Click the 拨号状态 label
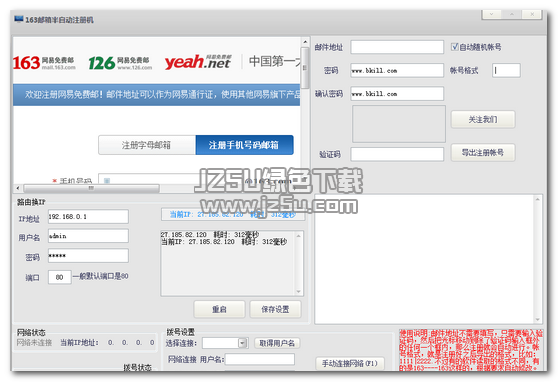This screenshot has width=558, height=382. [137, 367]
